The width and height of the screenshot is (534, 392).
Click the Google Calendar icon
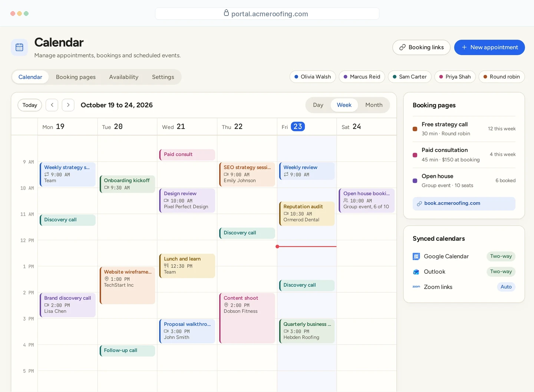[416, 256]
